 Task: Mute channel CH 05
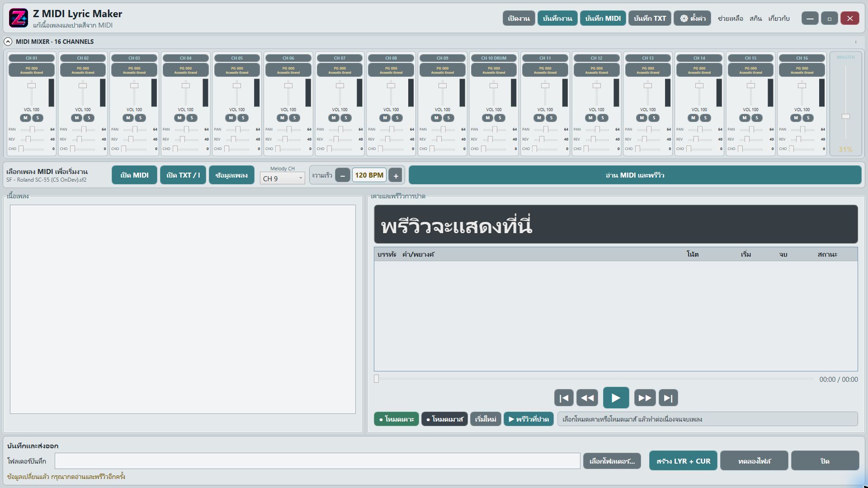coord(231,118)
